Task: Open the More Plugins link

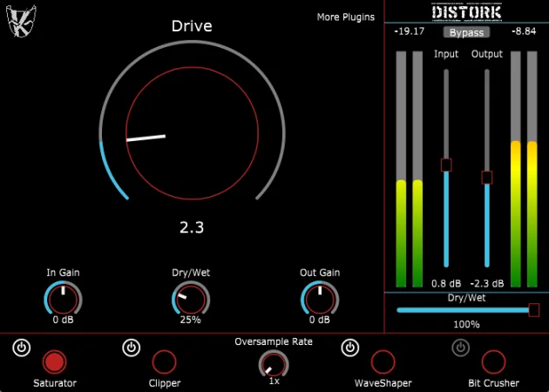Action: click(346, 17)
